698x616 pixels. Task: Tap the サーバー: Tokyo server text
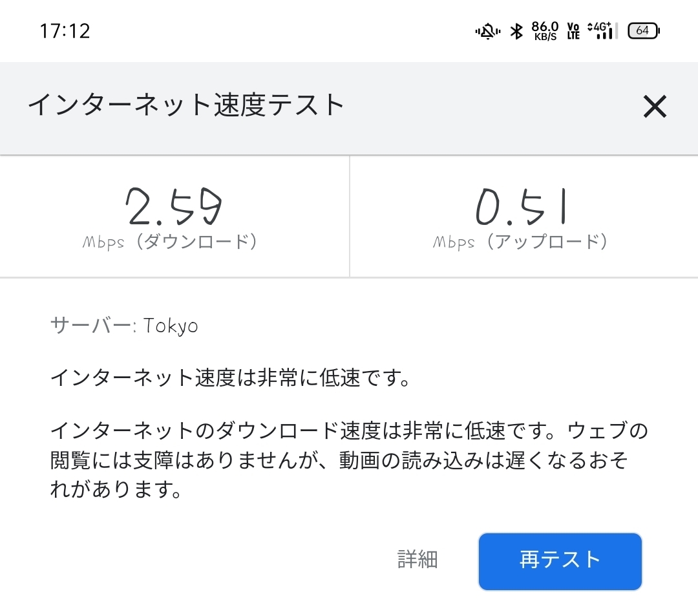[124, 326]
